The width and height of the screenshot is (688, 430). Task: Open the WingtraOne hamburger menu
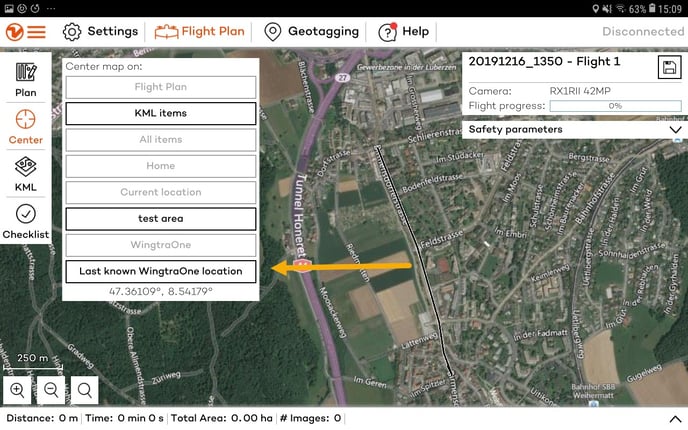(25, 31)
